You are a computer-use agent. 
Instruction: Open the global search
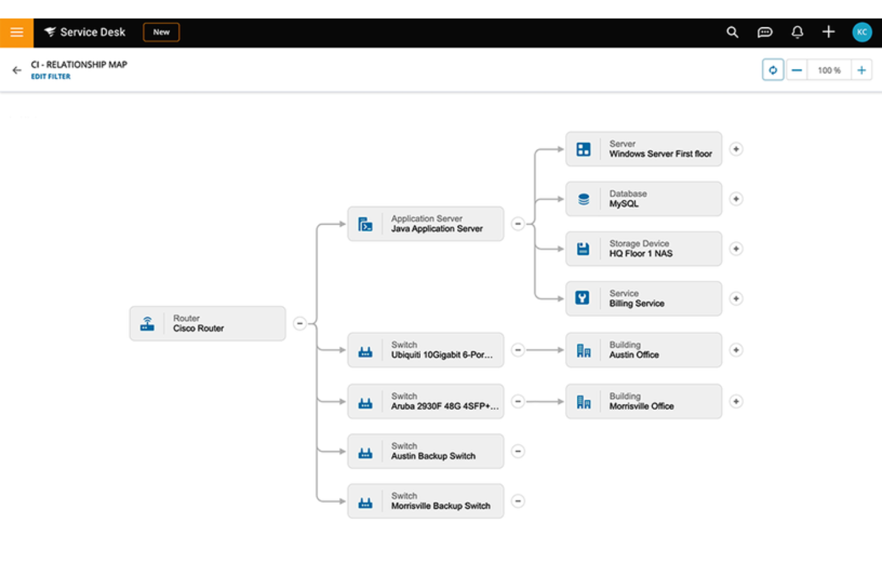coord(731,33)
